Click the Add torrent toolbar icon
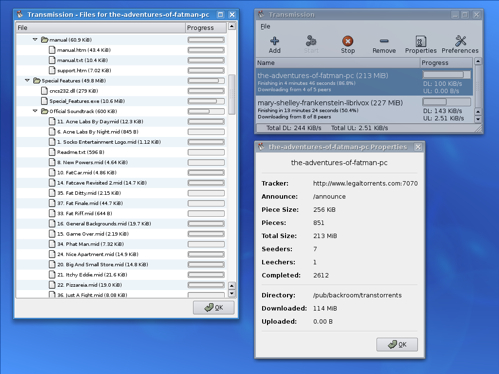Screen dimensions: 499x374 pyautogui.click(x=274, y=41)
